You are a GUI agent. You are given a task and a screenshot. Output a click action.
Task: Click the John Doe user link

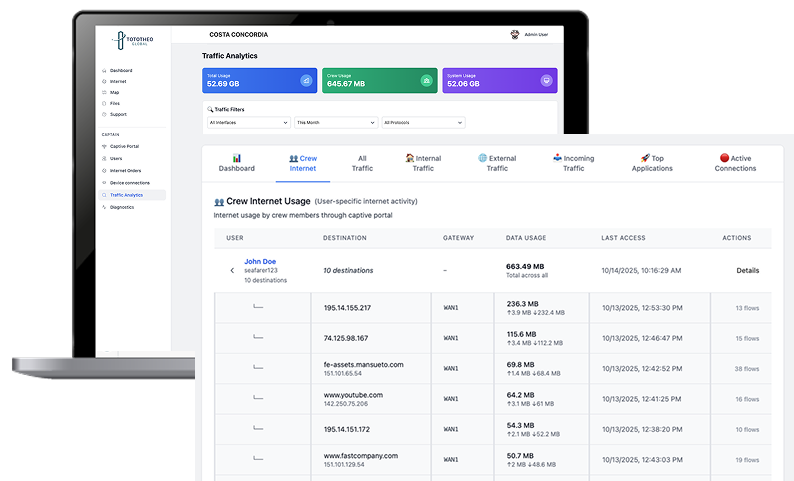coord(260,261)
